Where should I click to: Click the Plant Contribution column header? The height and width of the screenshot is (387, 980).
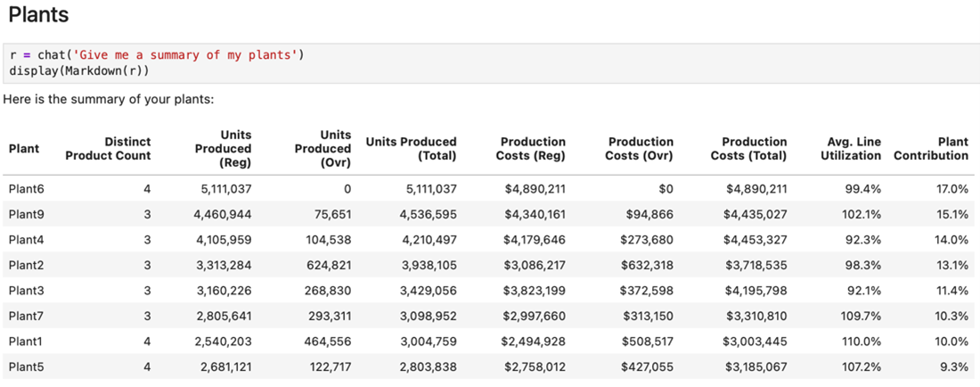pos(931,148)
